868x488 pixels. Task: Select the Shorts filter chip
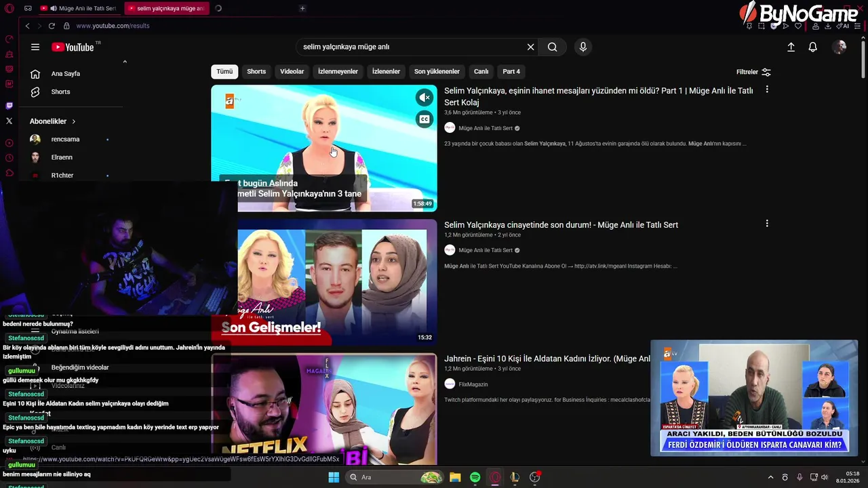click(x=256, y=71)
